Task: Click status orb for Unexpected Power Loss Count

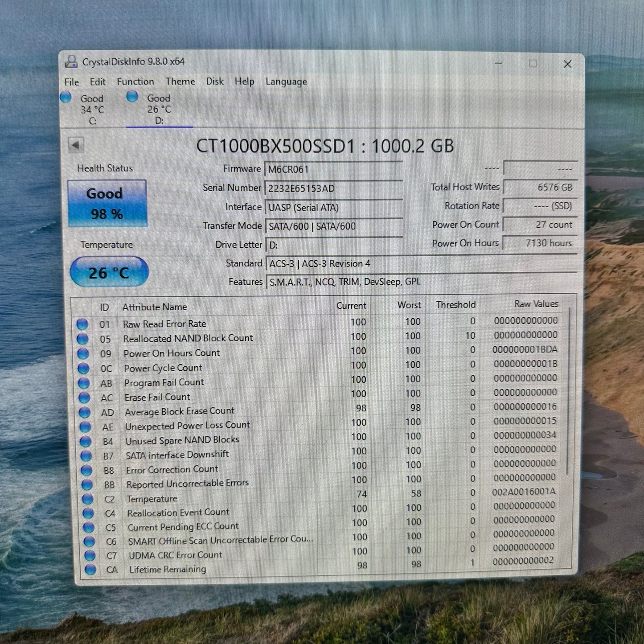Action: [x=85, y=427]
